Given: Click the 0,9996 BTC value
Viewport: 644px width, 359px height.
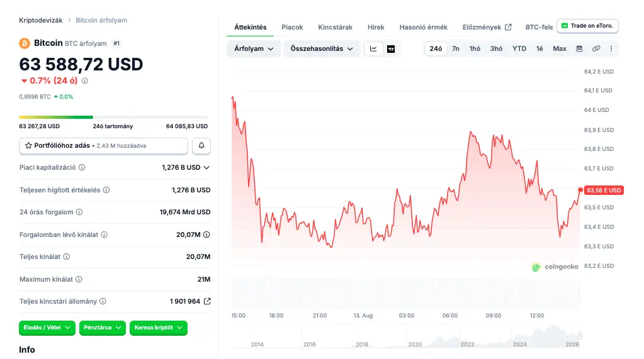Looking at the screenshot, I should (x=35, y=97).
